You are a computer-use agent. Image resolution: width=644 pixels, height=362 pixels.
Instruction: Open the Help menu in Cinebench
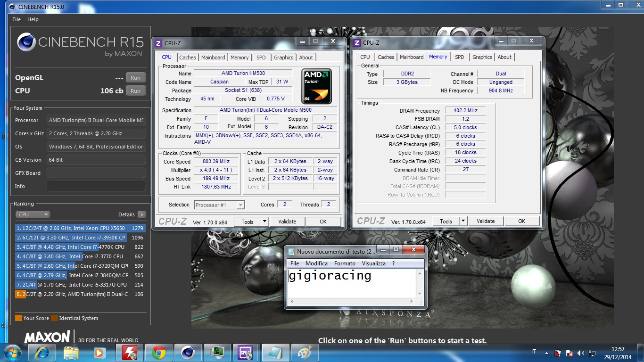[33, 19]
